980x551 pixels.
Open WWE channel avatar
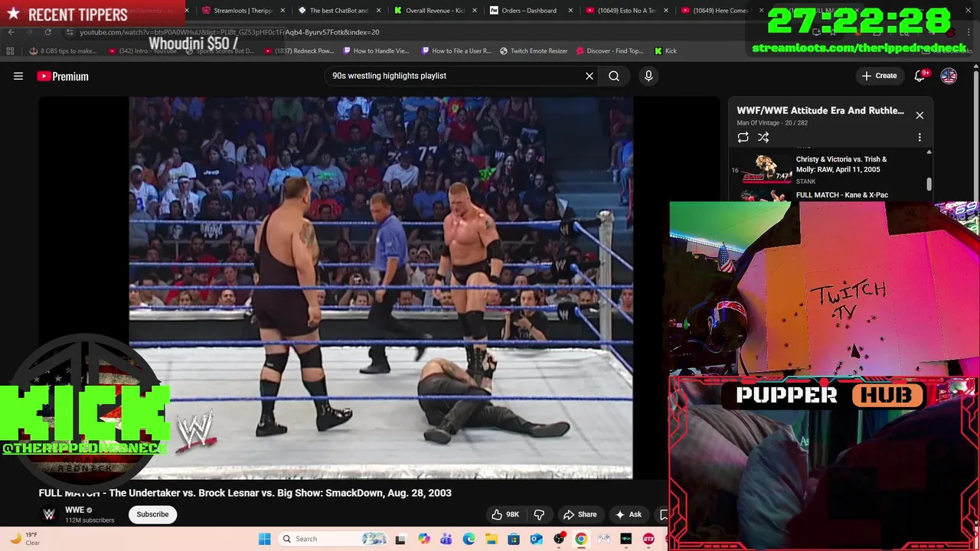(49, 514)
